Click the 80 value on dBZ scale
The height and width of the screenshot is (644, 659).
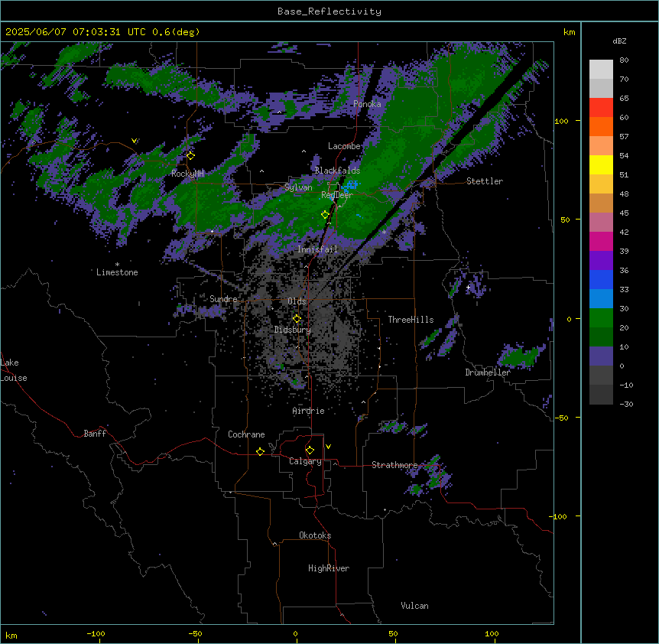click(624, 60)
